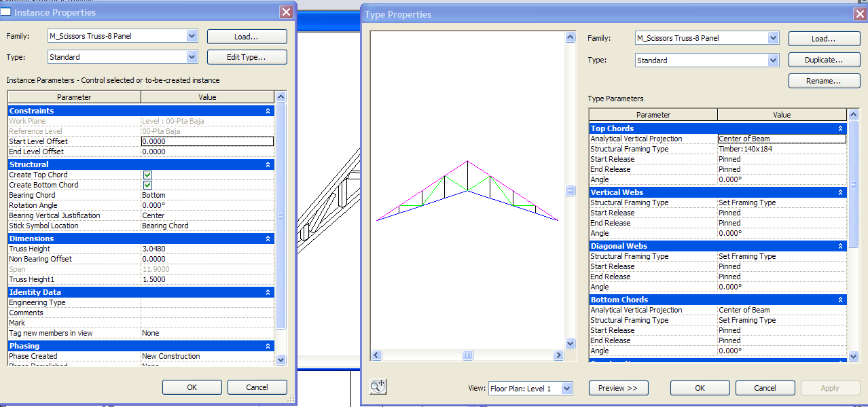The height and width of the screenshot is (407, 868).
Task: Click OK in Instance Properties dialog
Action: point(192,387)
